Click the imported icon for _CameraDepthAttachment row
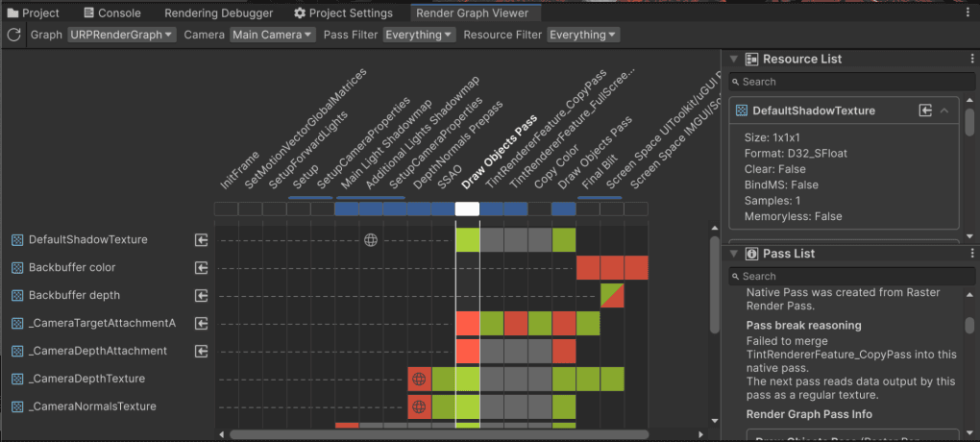 [201, 351]
